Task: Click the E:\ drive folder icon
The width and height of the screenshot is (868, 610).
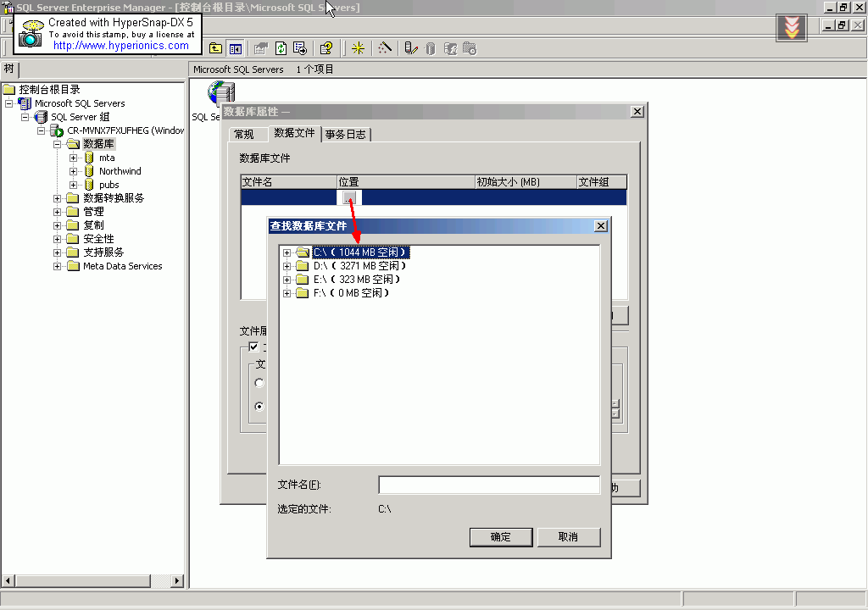Action: click(x=303, y=280)
